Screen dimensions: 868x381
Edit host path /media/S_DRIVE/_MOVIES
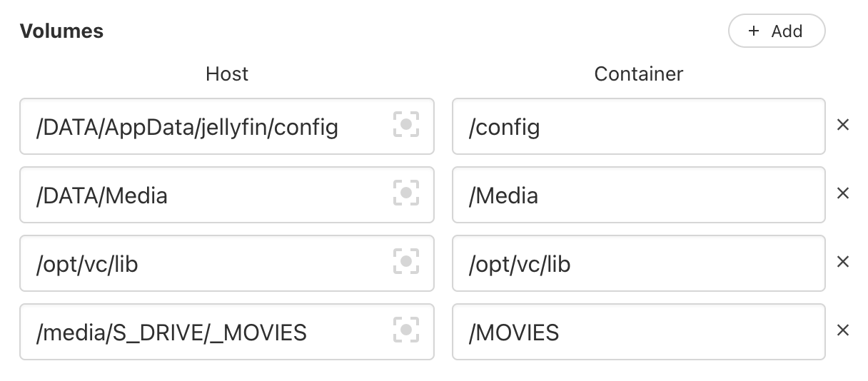click(x=200, y=332)
